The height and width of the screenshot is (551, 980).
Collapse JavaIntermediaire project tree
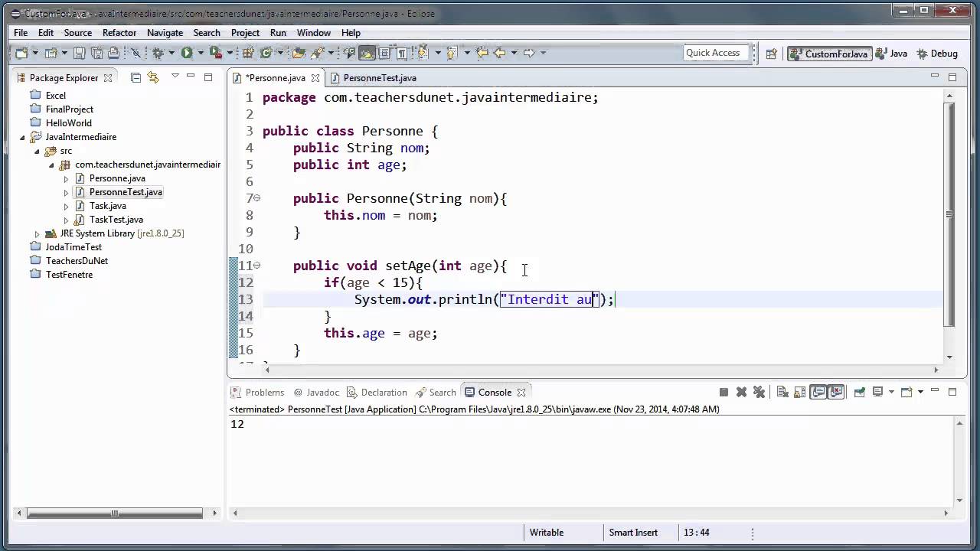(22, 137)
